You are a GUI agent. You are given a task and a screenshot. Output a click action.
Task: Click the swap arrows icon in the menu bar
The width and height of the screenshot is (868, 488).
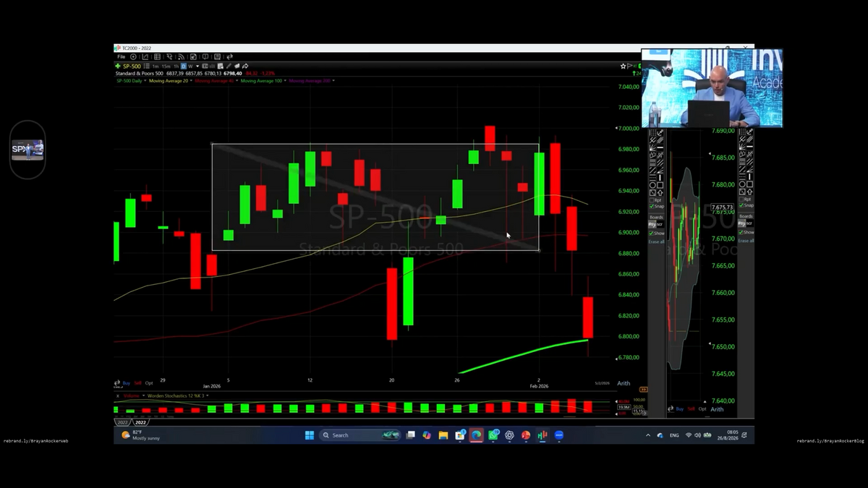click(229, 56)
